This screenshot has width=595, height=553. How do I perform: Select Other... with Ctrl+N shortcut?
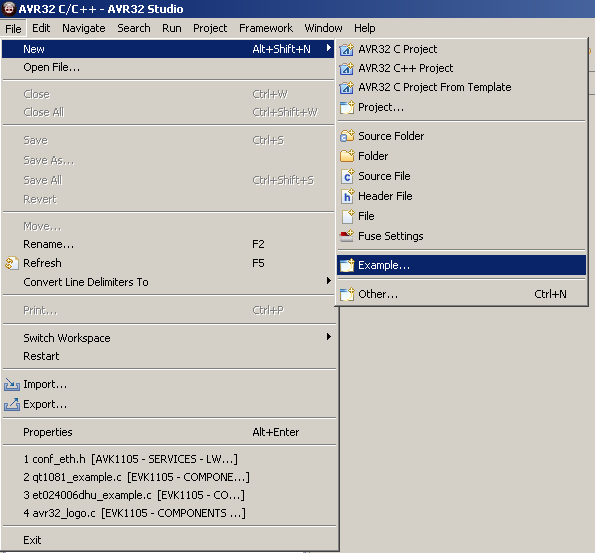coord(461,294)
